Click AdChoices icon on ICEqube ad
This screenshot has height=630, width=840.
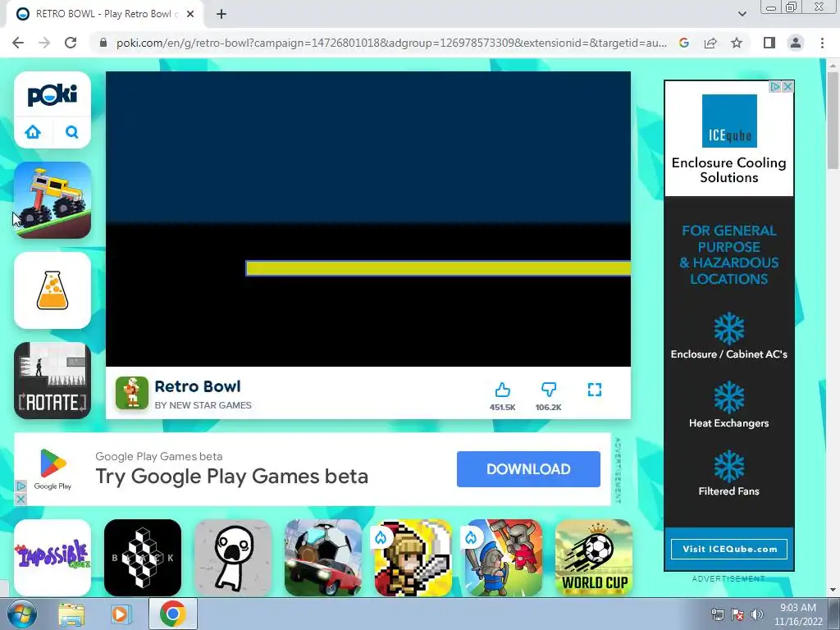[x=774, y=86]
